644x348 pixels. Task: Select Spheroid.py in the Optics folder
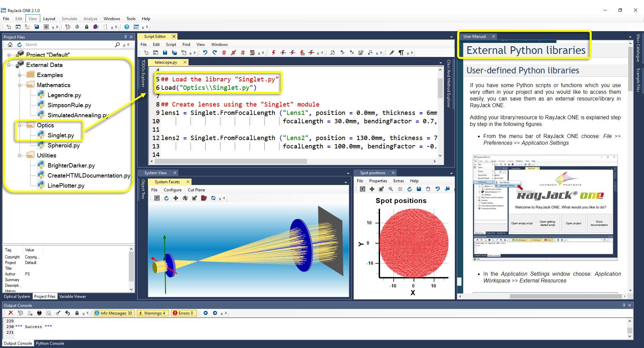click(63, 145)
